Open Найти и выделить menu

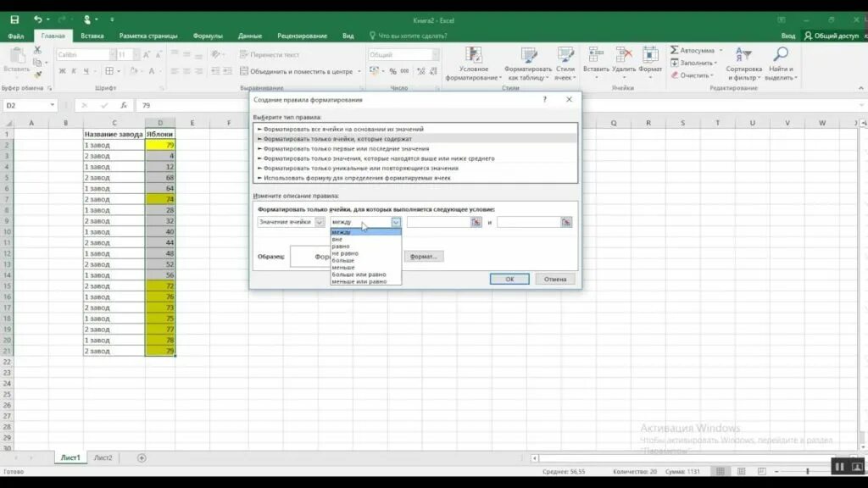click(781, 64)
